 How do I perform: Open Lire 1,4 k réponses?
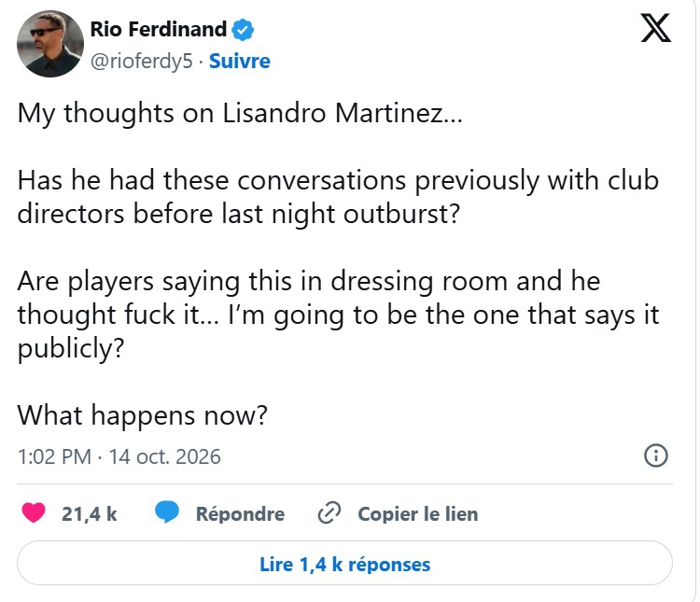point(344,564)
